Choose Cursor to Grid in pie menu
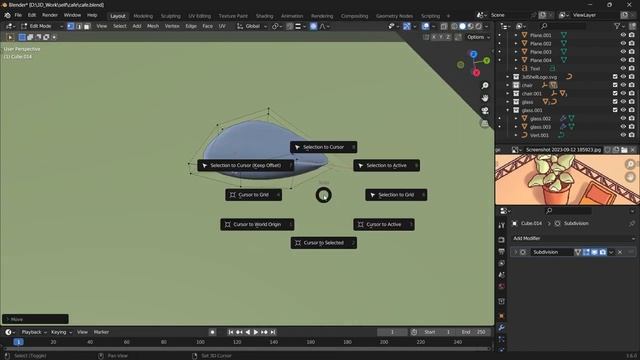The width and height of the screenshot is (640, 360). pos(253,195)
